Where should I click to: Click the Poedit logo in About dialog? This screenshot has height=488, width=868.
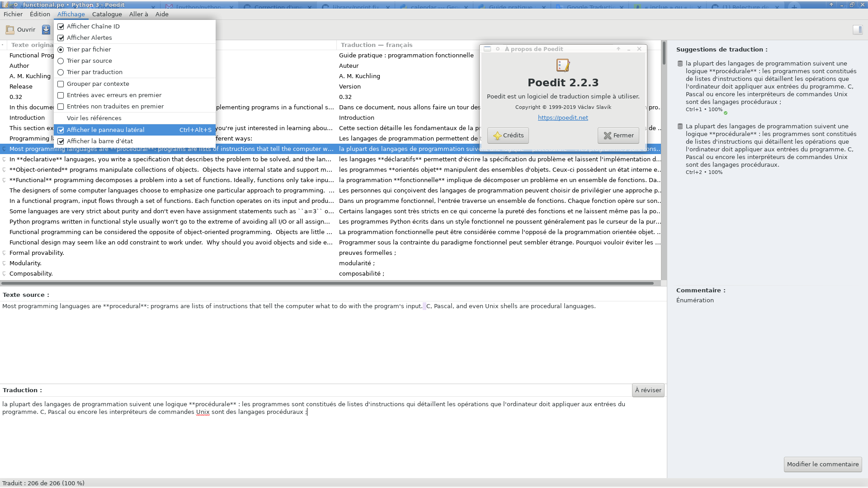tap(563, 66)
